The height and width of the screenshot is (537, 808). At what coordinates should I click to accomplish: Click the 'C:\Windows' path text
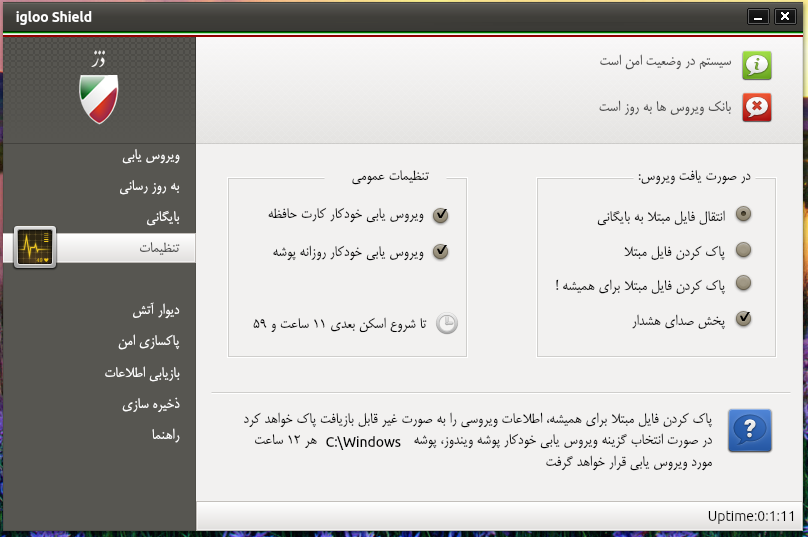(x=363, y=442)
